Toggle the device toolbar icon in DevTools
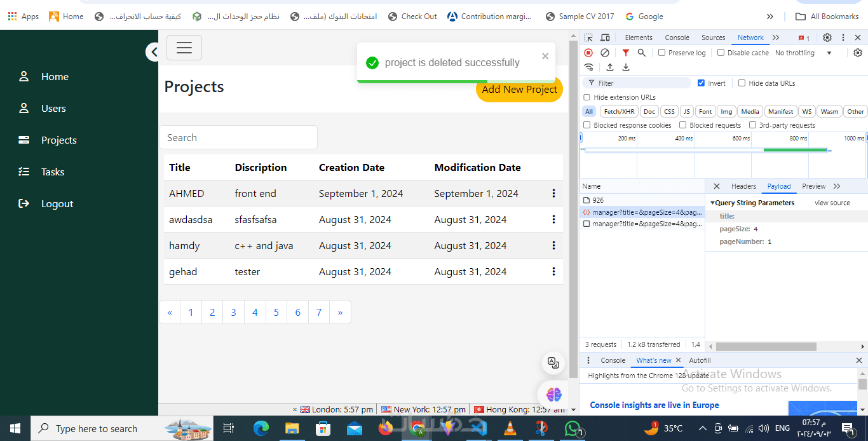 (605, 37)
